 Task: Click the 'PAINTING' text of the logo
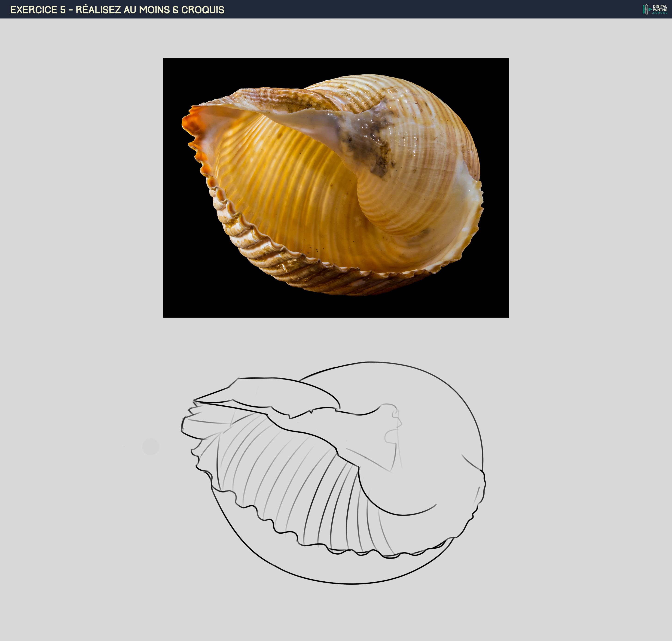660,9
